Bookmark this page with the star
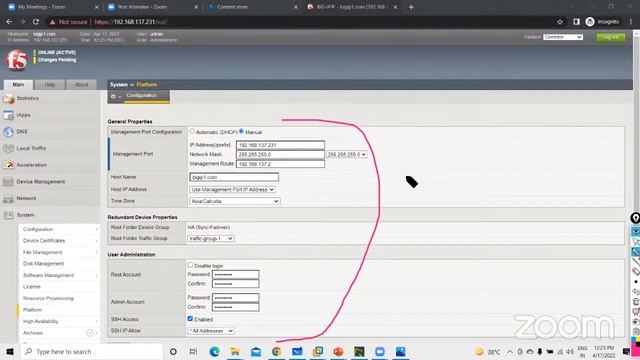 pos(560,22)
